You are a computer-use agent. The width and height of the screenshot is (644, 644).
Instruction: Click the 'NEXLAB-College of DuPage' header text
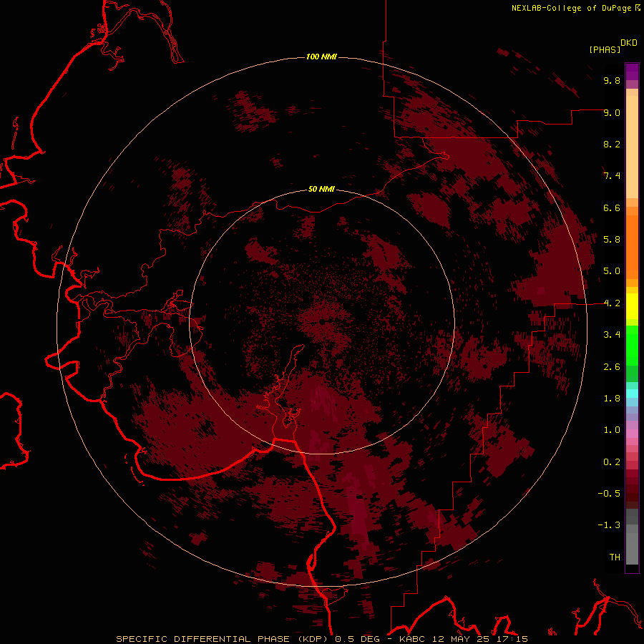571,8
